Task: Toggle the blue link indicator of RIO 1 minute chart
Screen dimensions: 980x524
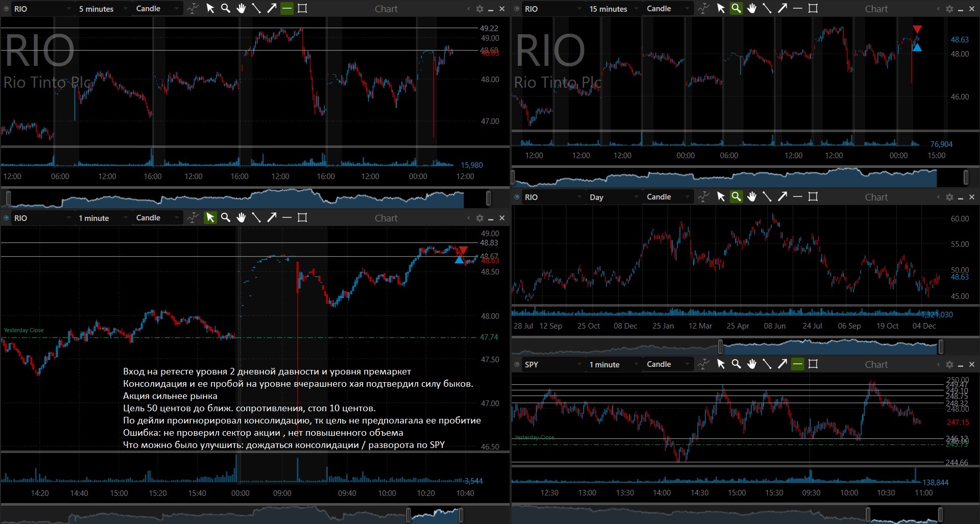Action: (7, 218)
